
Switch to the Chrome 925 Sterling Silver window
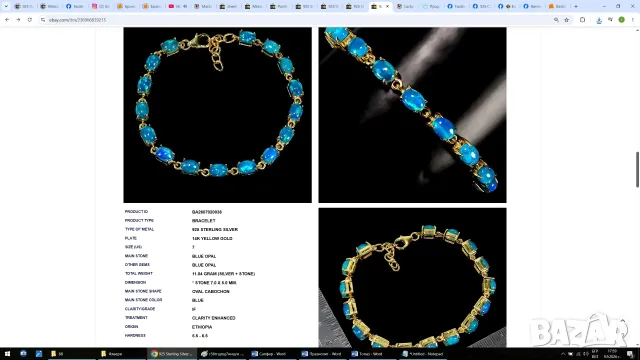171,354
